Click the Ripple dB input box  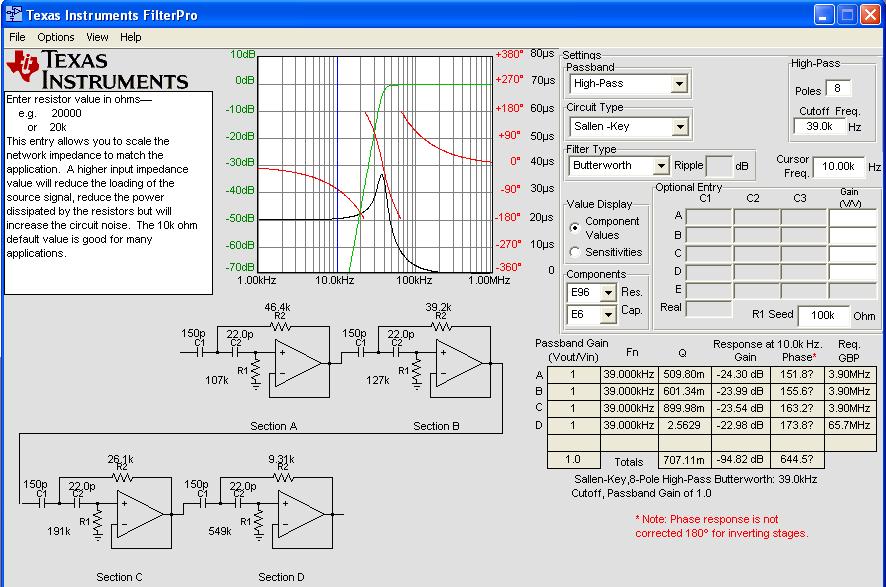tap(719, 166)
